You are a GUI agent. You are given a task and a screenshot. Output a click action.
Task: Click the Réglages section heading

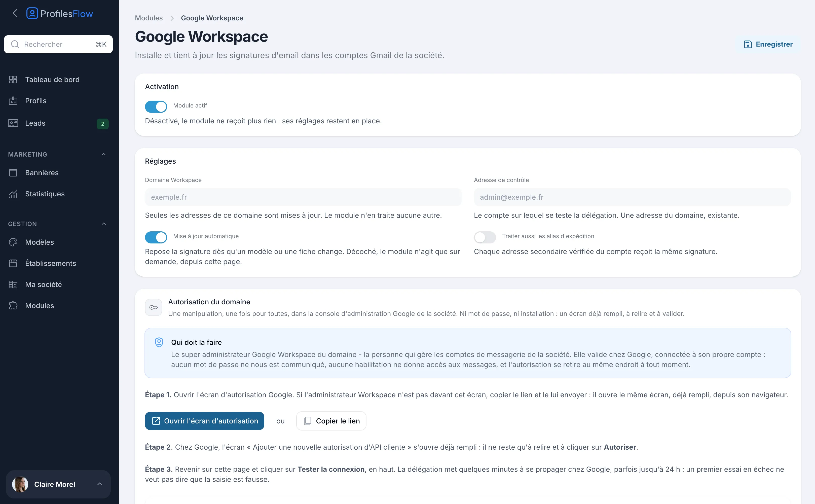(160, 161)
